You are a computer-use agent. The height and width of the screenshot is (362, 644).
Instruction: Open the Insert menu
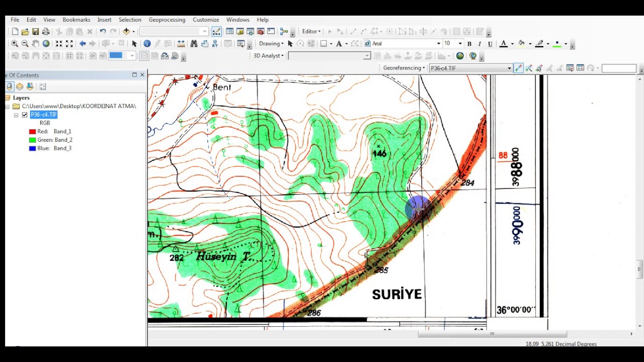pos(105,20)
